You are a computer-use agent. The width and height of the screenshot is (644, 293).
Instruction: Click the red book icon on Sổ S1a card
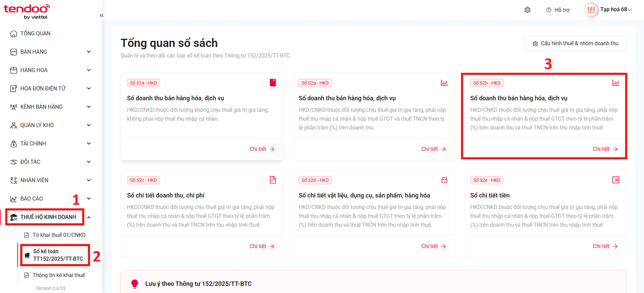[x=273, y=83]
